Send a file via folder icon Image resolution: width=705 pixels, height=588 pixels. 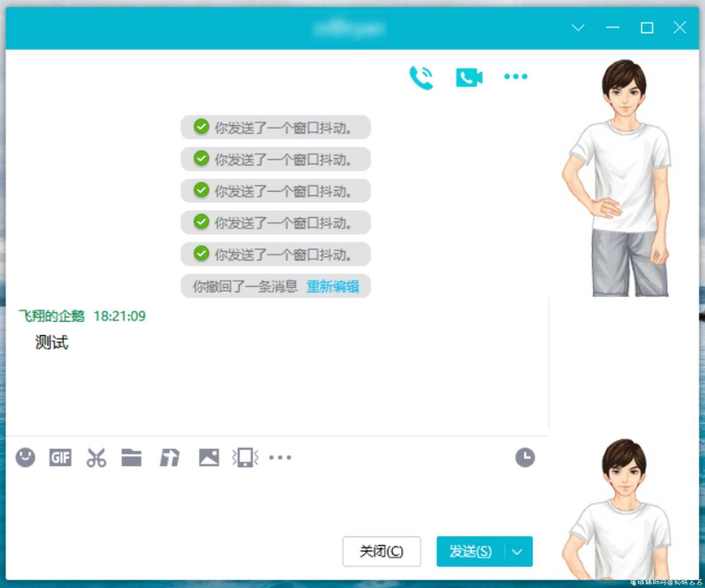point(131,458)
